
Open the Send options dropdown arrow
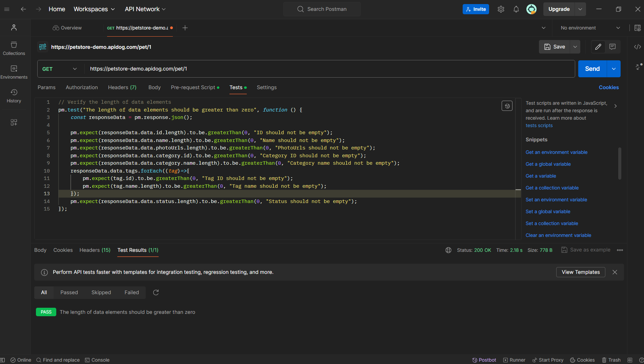[614, 69]
